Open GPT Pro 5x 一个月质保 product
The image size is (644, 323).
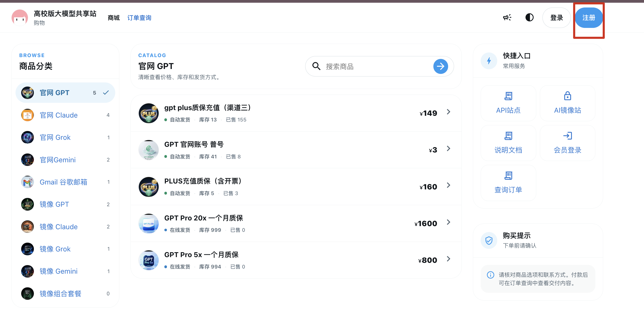click(296, 260)
